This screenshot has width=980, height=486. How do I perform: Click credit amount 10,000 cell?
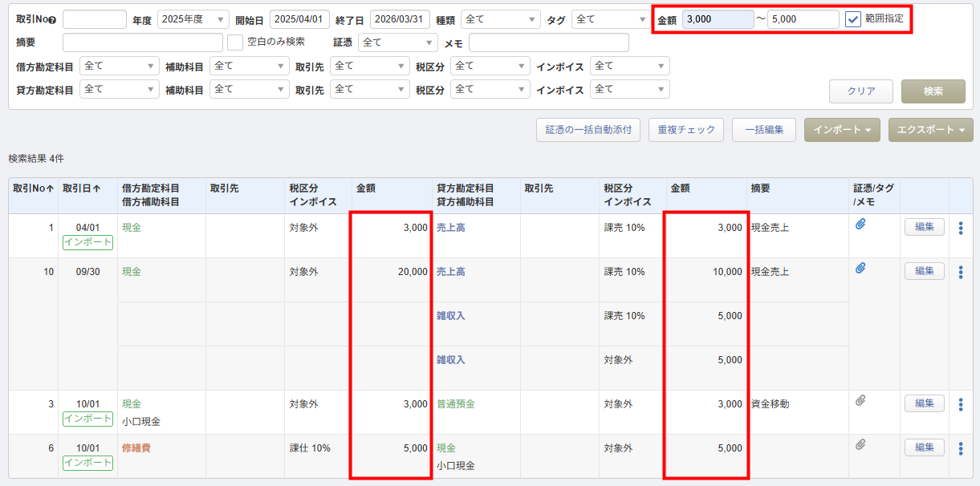coord(727,272)
